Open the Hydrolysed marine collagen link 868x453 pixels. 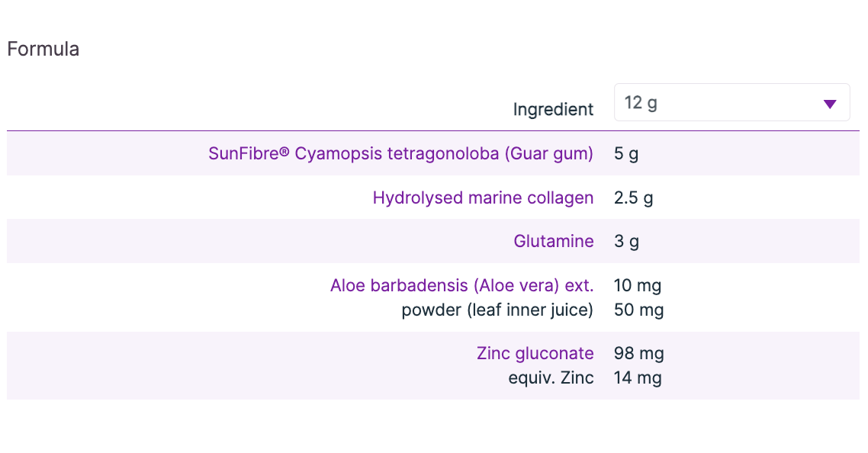coord(483,198)
